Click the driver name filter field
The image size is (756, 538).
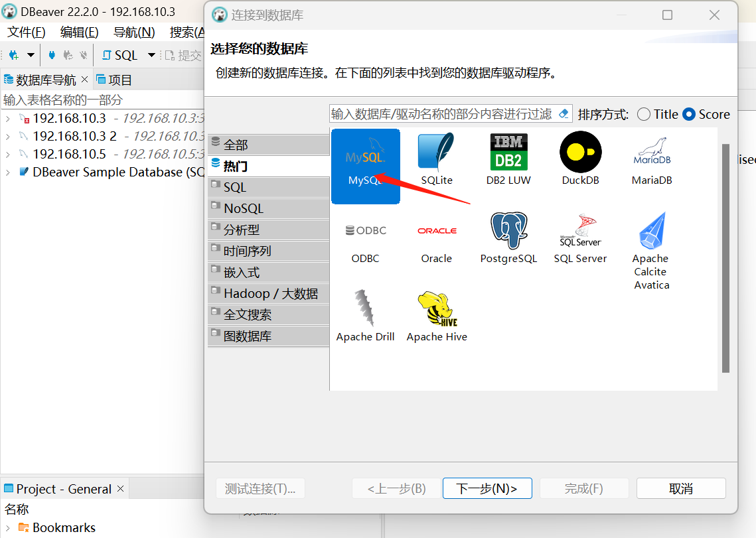coord(443,114)
